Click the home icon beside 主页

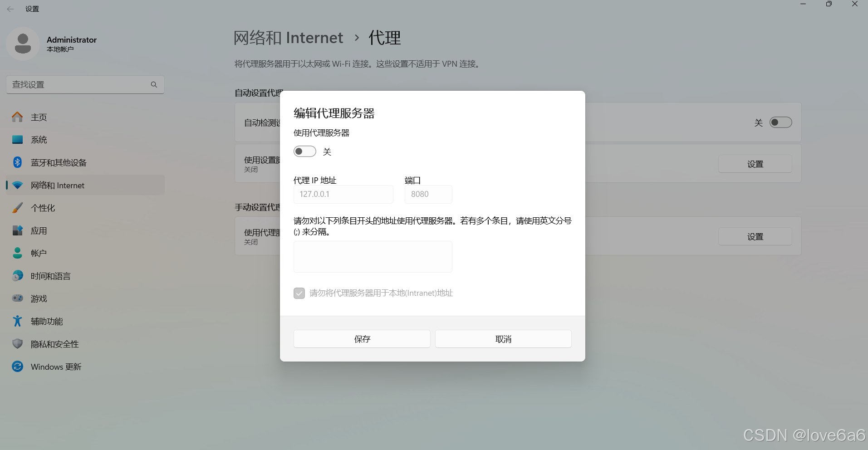point(17,117)
